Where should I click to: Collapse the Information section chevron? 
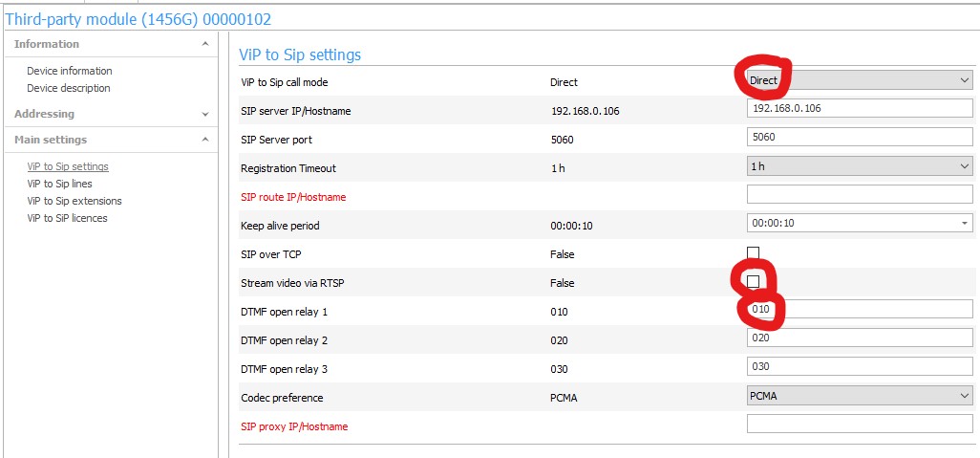pyautogui.click(x=204, y=44)
